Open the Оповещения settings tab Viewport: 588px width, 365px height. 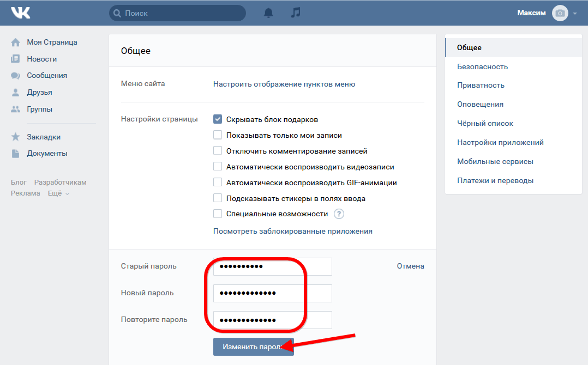point(513,105)
